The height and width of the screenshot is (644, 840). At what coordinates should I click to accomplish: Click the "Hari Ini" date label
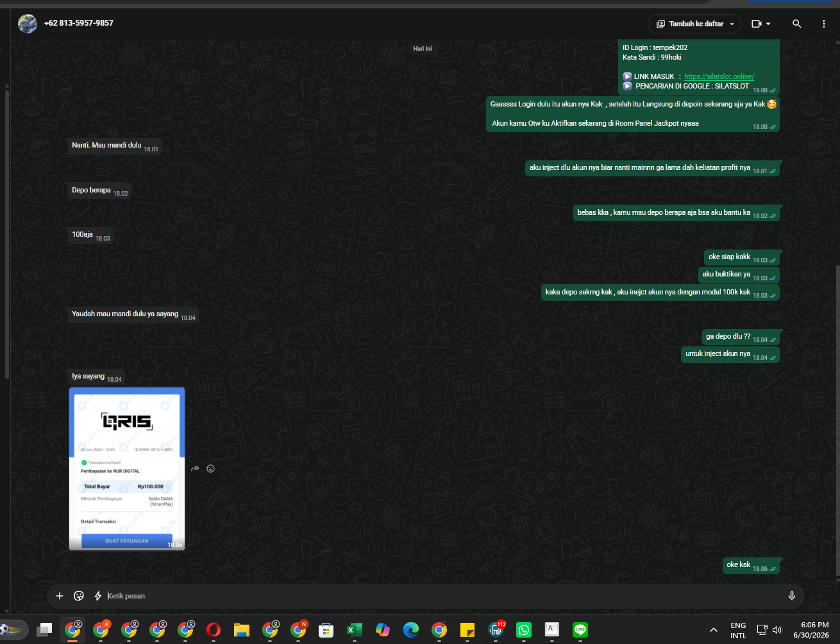click(423, 49)
